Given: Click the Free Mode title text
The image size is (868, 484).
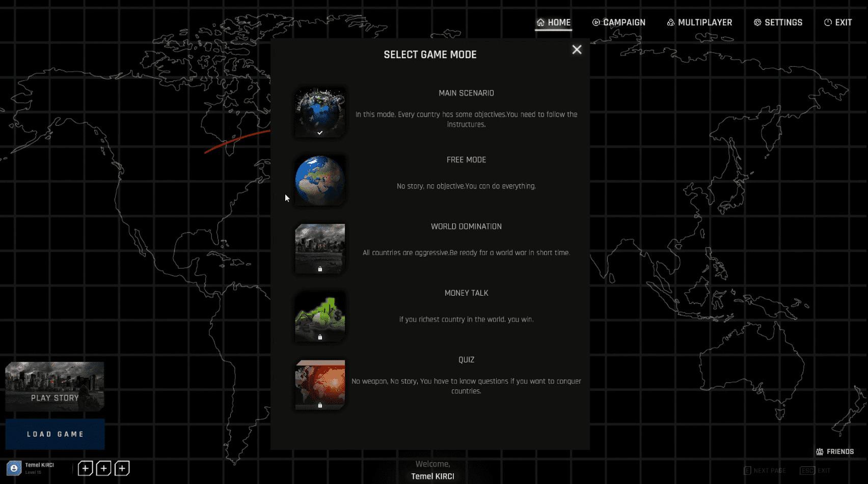Looking at the screenshot, I should pyautogui.click(x=466, y=160).
